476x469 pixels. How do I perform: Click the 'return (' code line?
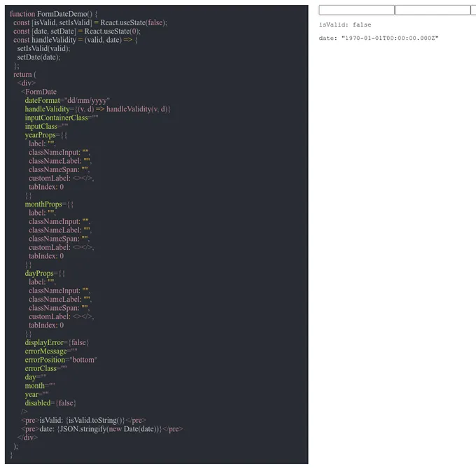(x=24, y=74)
